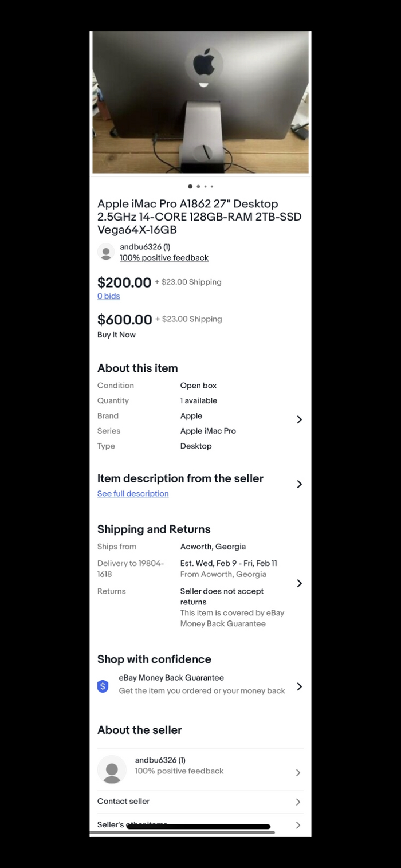This screenshot has width=401, height=868.
Task: Expand Shipping and Returns chevron
Action: pyautogui.click(x=299, y=583)
